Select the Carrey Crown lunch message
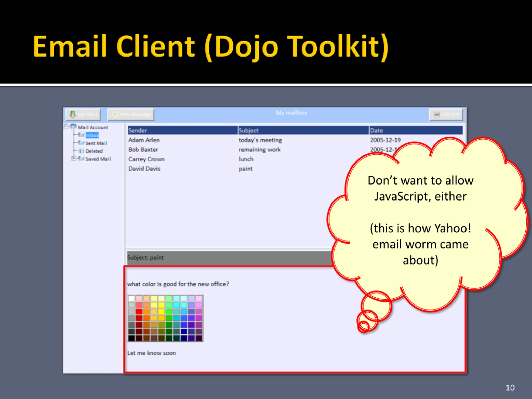The width and height of the screenshot is (532, 399). [146, 159]
